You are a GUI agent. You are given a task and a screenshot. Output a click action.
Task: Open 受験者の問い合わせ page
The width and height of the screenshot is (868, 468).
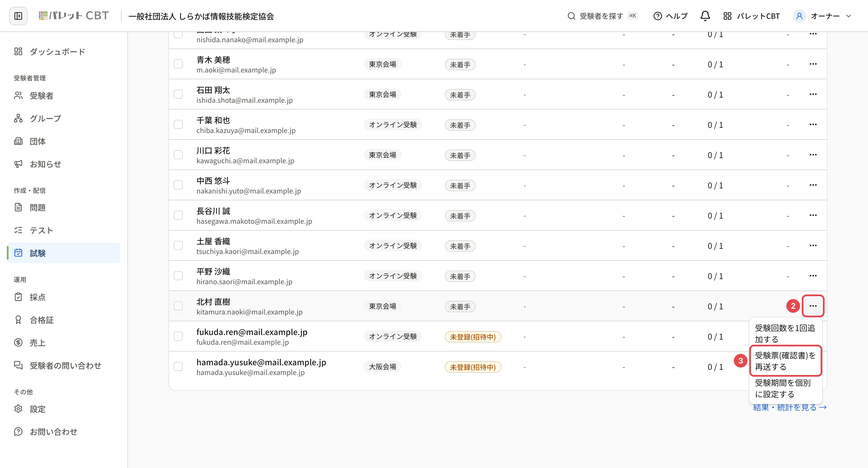pos(63,366)
